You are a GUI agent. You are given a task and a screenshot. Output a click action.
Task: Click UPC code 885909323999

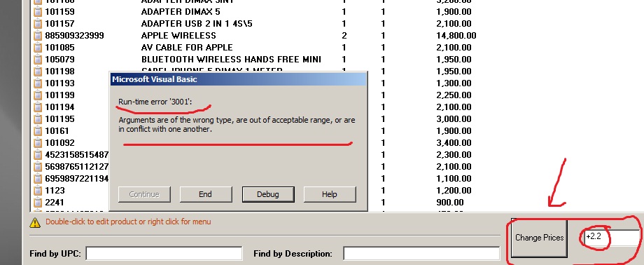(x=74, y=35)
